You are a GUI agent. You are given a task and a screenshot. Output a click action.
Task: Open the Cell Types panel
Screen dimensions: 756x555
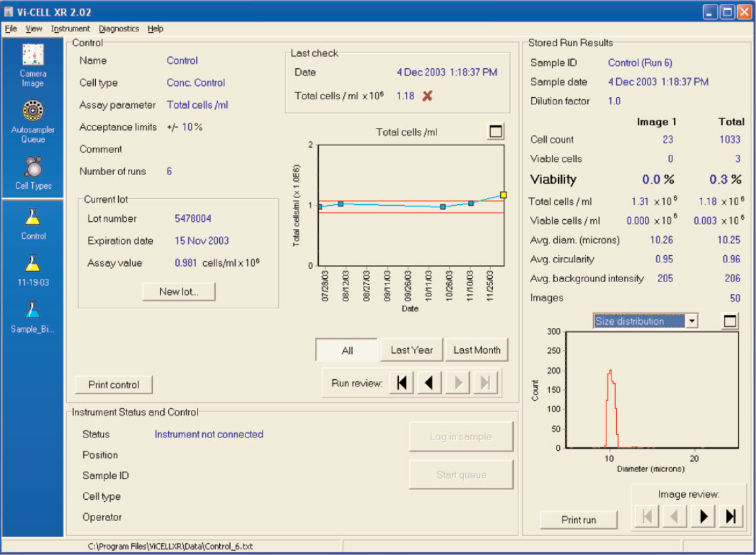click(33, 173)
